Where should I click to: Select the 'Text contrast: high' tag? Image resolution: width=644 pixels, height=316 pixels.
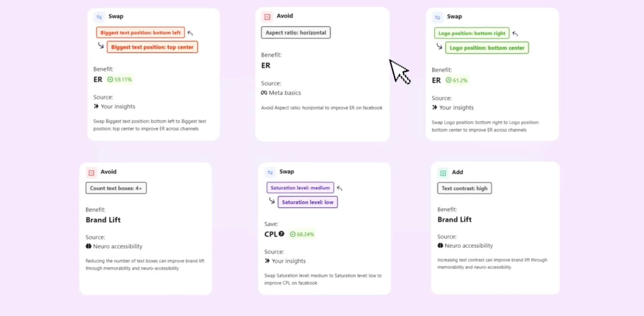pyautogui.click(x=464, y=188)
